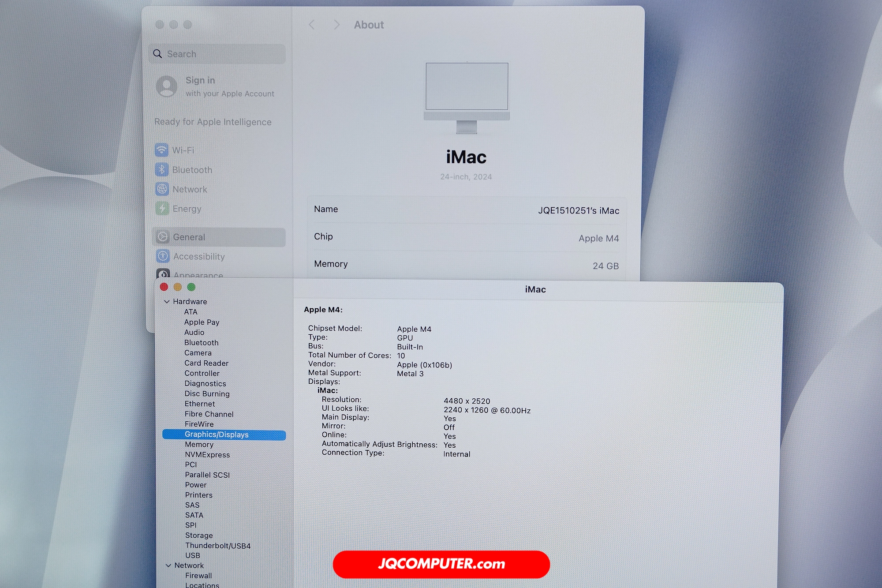Collapse the Network tree section
This screenshot has width=882, height=588.
(x=168, y=566)
